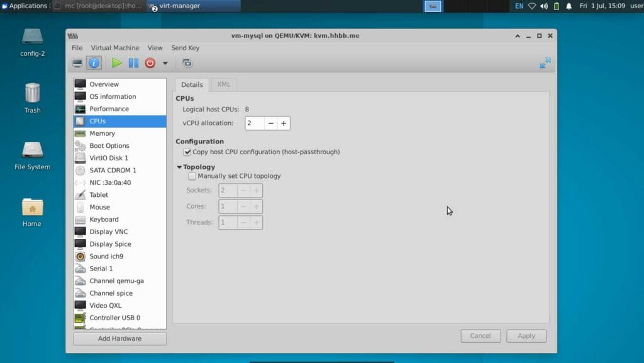Open the shutdown options dropdown arrow
The image size is (644, 363).
[x=165, y=63]
